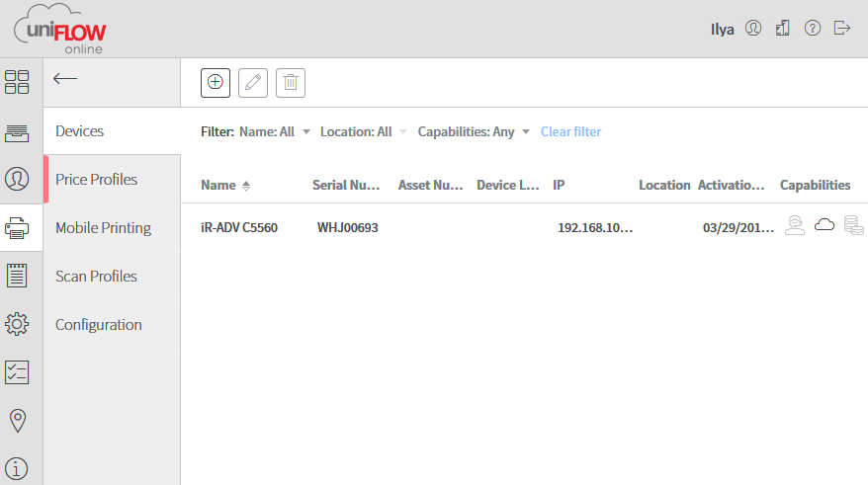Click the Ilya username in header
Viewport: 868px width, 485px height.
722,29
